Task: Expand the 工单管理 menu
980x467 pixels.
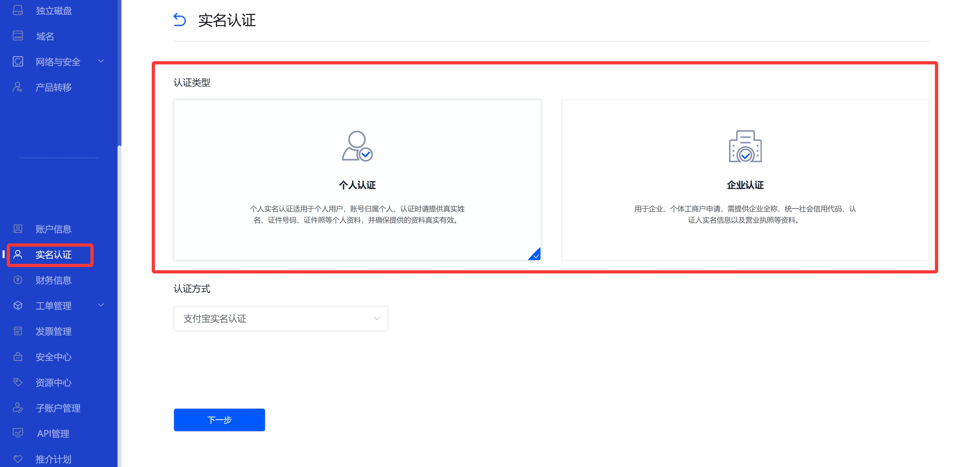Action: (x=53, y=306)
